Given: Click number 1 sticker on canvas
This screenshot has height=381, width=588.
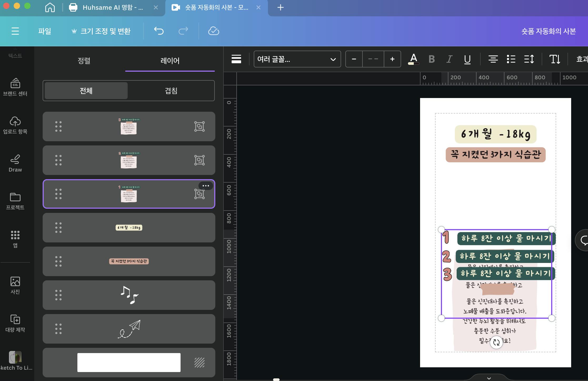Looking at the screenshot, I should pyautogui.click(x=446, y=237).
